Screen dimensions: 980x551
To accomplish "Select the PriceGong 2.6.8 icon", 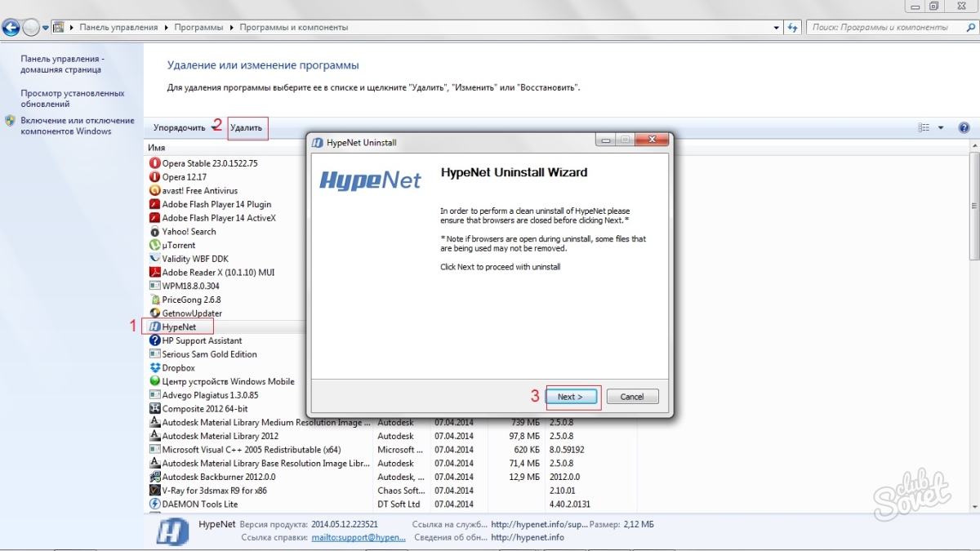I will pyautogui.click(x=155, y=300).
